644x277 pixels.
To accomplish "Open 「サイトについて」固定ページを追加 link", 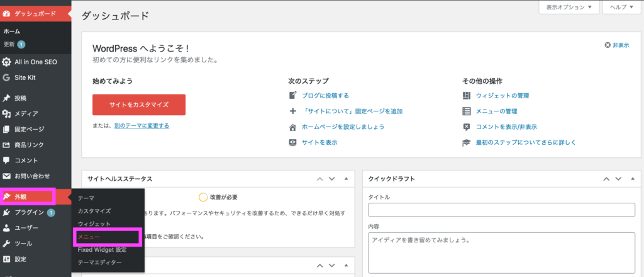I will coord(352,111).
